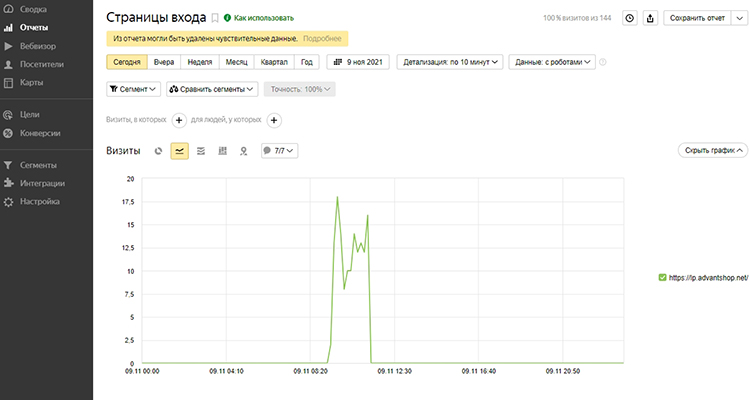750x400 pixels.
Task: Open Вебвизор in the sidebar
Action: (x=39, y=45)
